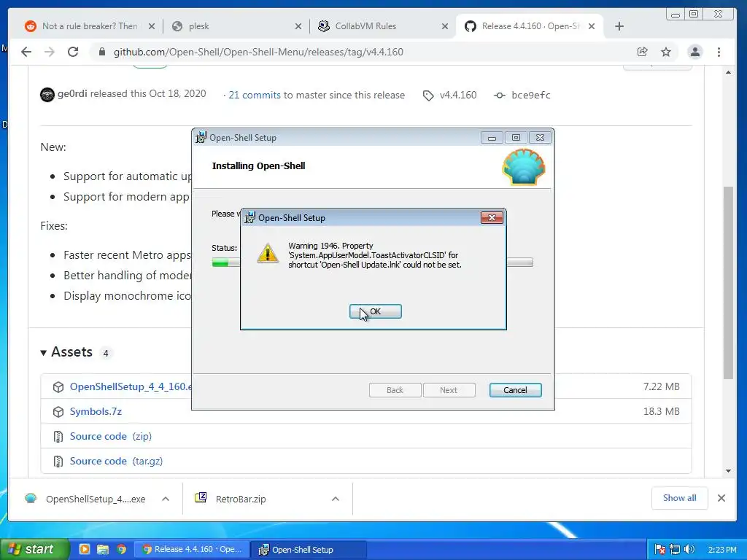The width and height of the screenshot is (747, 560).
Task: Open tag v4.4.160 link
Action: pyautogui.click(x=458, y=96)
